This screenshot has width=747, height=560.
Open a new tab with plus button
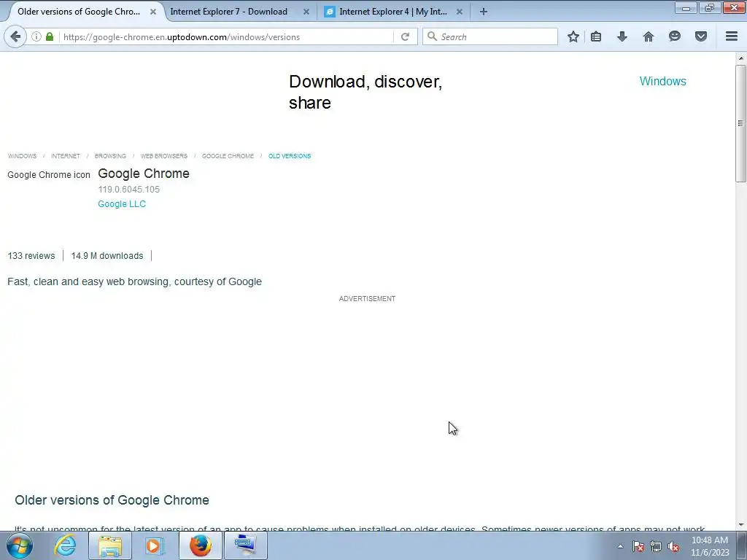coord(484,12)
